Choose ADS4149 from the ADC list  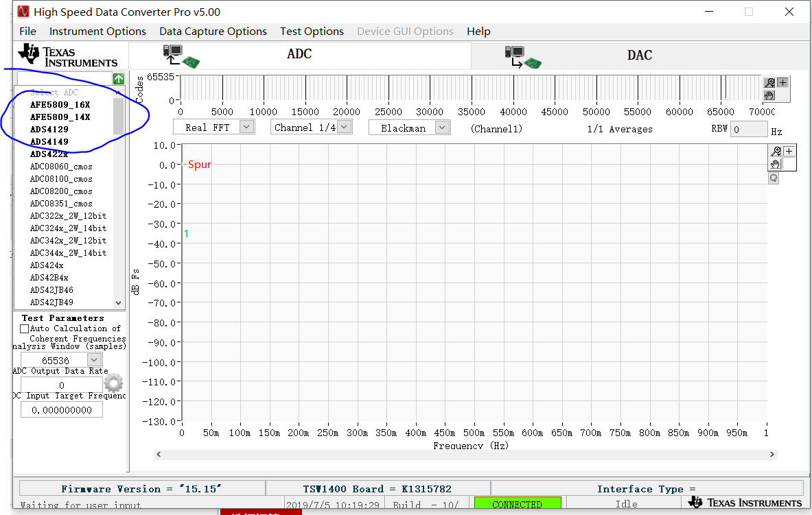pyautogui.click(x=49, y=142)
